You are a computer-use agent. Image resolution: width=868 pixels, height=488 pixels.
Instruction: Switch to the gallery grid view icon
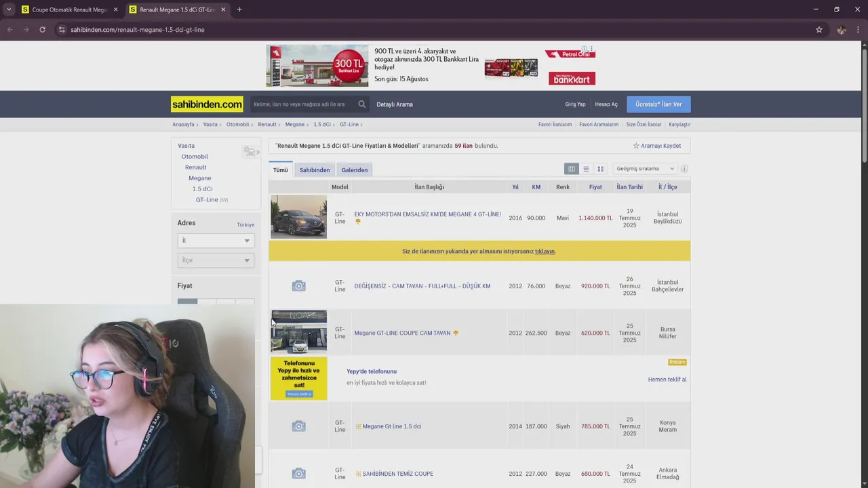[x=600, y=169]
